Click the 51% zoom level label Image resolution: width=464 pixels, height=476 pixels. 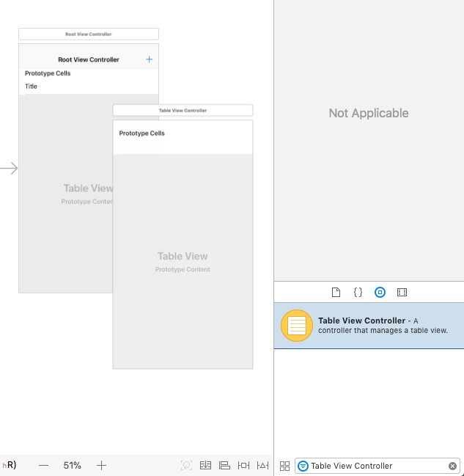73,466
